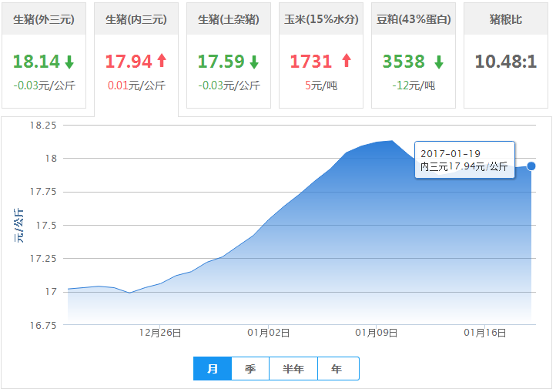Click red up arrow beside 1731

point(346,61)
